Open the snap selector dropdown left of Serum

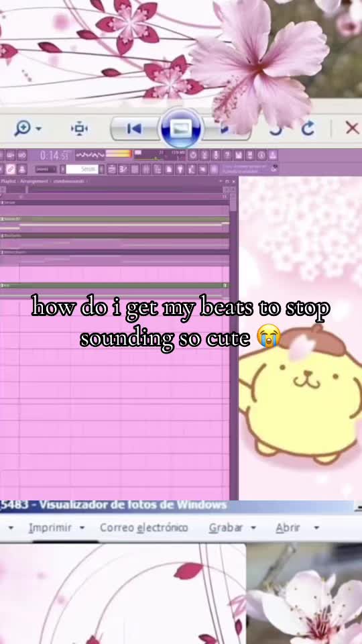click(45, 169)
